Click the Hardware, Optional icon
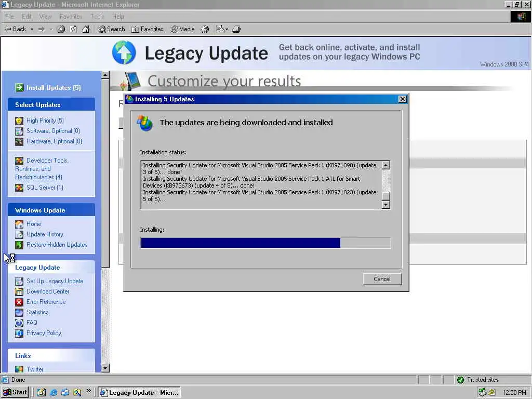Screen dimensions: 532x399 coord(19,141)
